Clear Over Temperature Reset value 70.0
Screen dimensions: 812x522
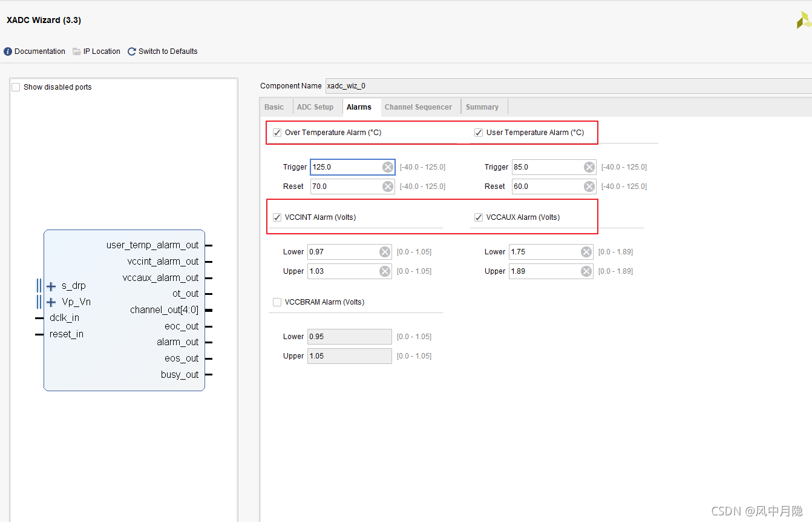388,187
